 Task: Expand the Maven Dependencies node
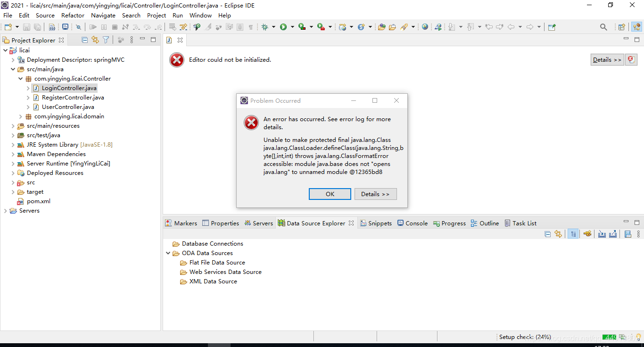[13, 154]
